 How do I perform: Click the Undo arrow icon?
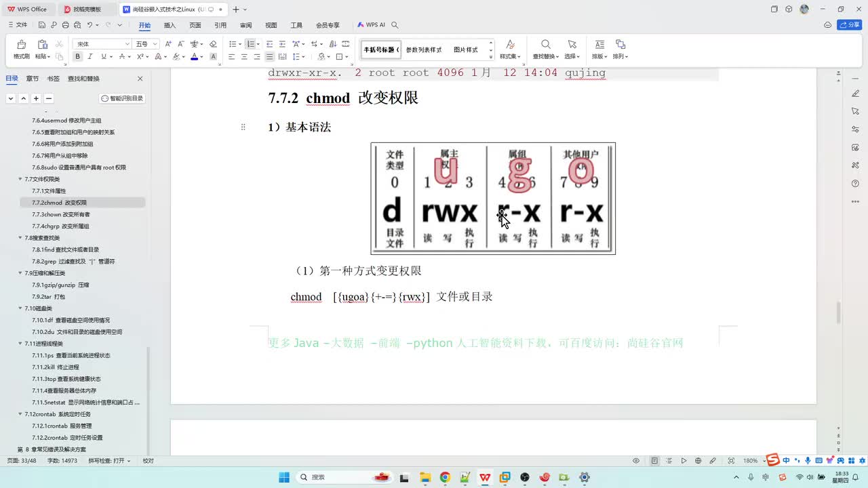click(x=90, y=25)
